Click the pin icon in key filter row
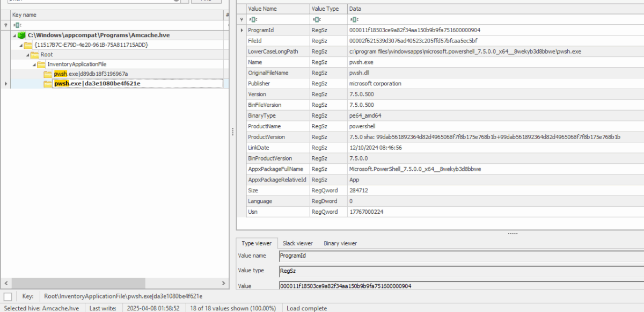This screenshot has height=312, width=644. point(5,25)
